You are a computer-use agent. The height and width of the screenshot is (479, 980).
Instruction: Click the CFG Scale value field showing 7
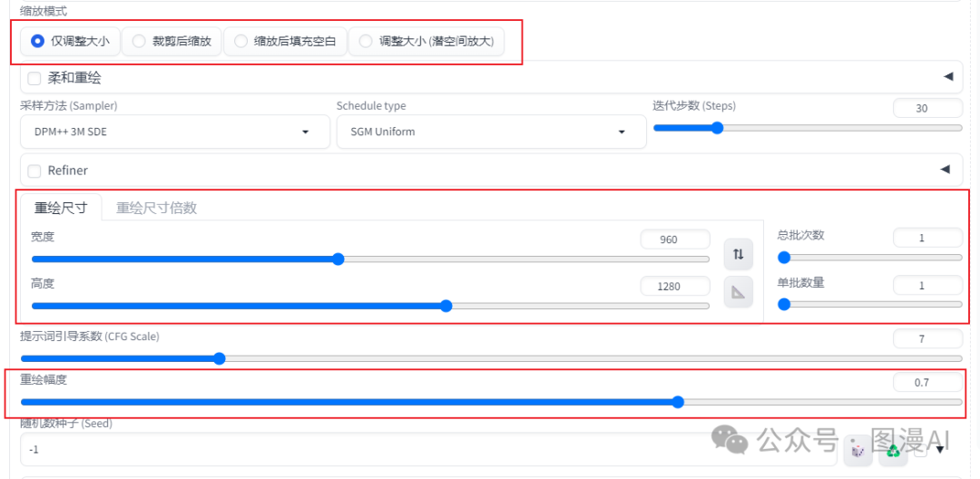(x=928, y=339)
